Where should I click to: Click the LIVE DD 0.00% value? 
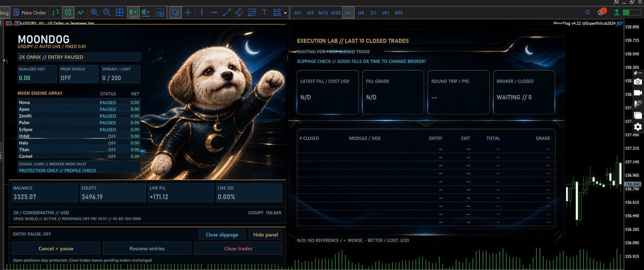click(227, 197)
